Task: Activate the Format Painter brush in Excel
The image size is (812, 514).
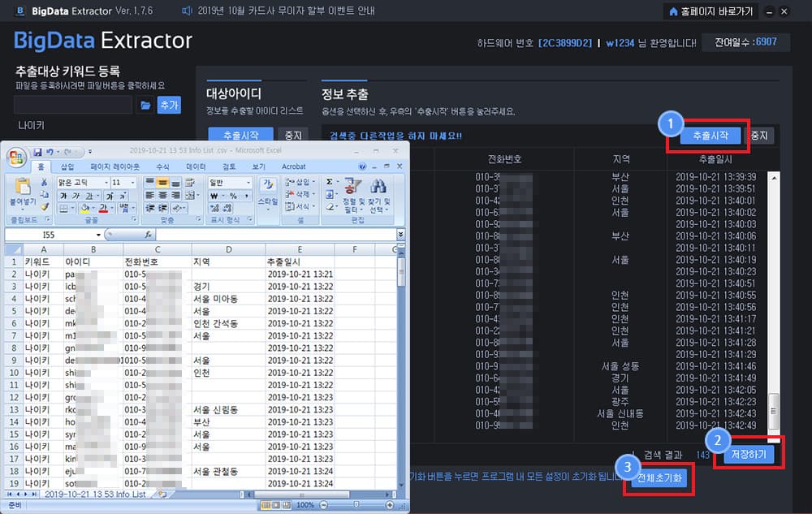Action: coord(45,207)
